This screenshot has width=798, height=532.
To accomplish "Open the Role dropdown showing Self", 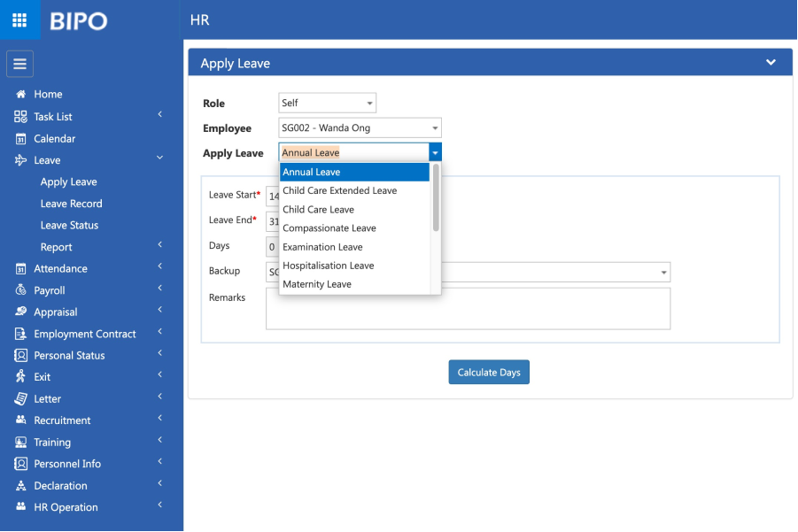I will pos(327,103).
